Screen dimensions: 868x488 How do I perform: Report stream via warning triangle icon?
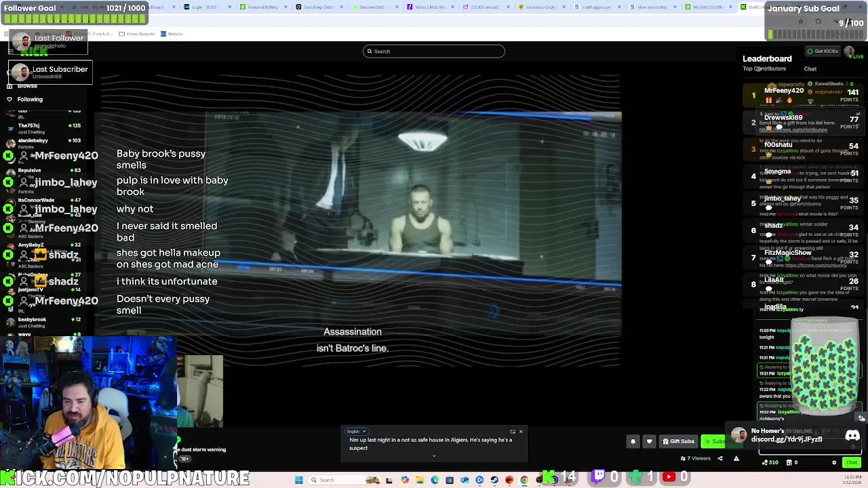tap(736, 458)
